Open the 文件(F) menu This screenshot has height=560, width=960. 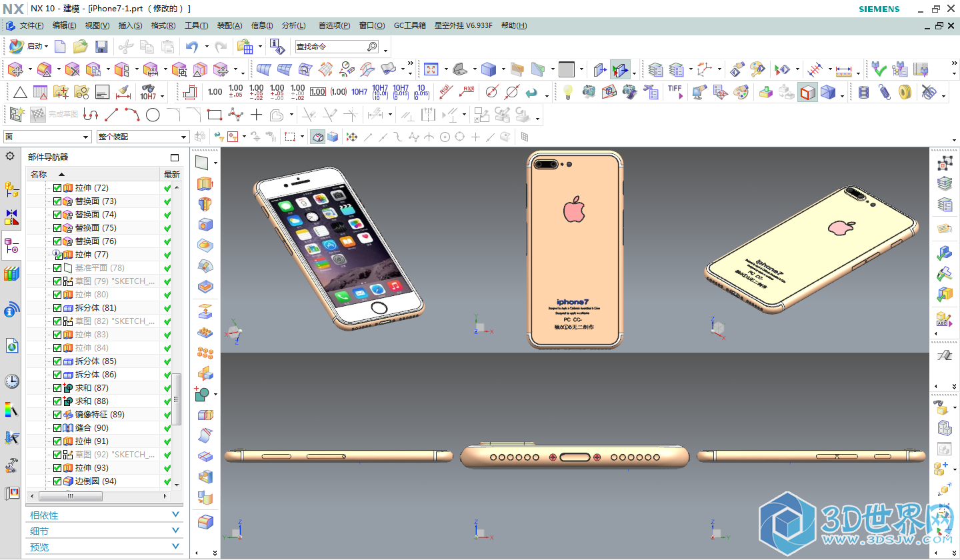pos(31,25)
